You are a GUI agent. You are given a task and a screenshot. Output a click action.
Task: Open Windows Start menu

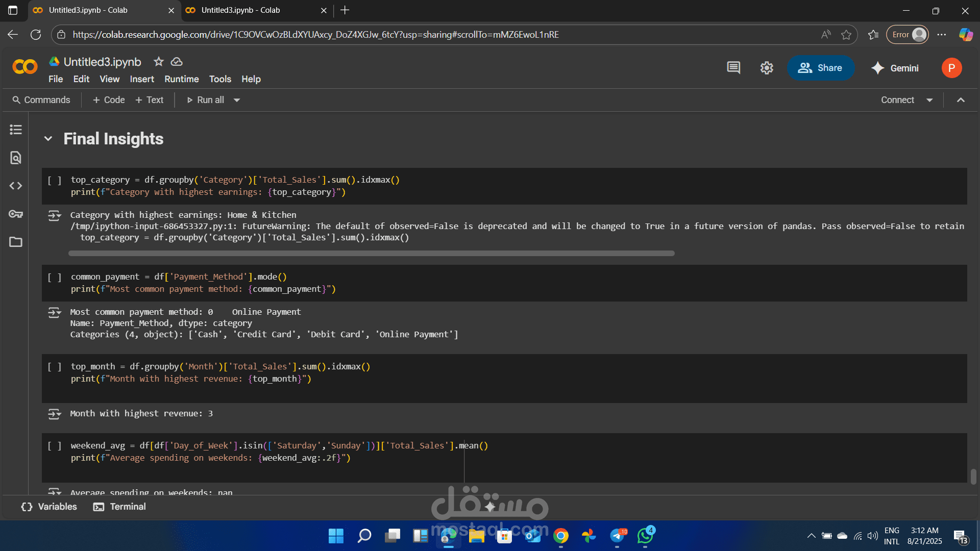[336, 536]
